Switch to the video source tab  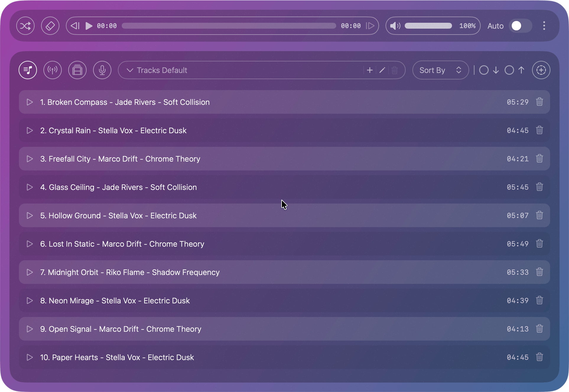point(77,70)
